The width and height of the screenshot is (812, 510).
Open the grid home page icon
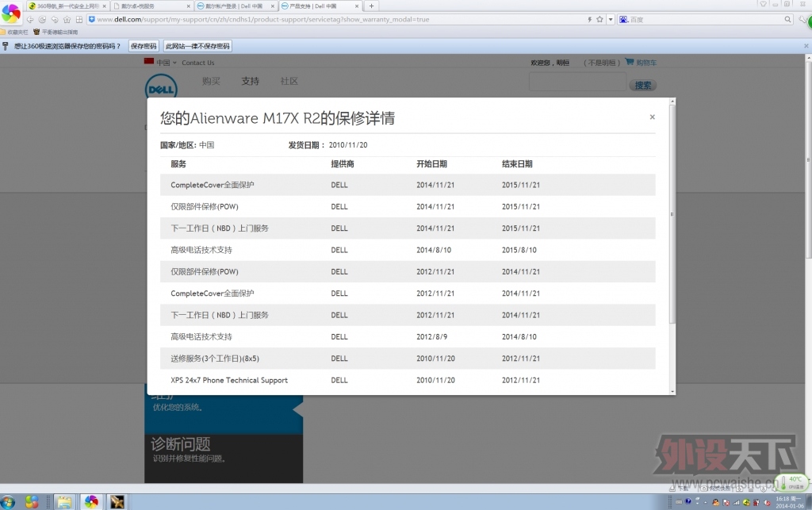[79, 20]
